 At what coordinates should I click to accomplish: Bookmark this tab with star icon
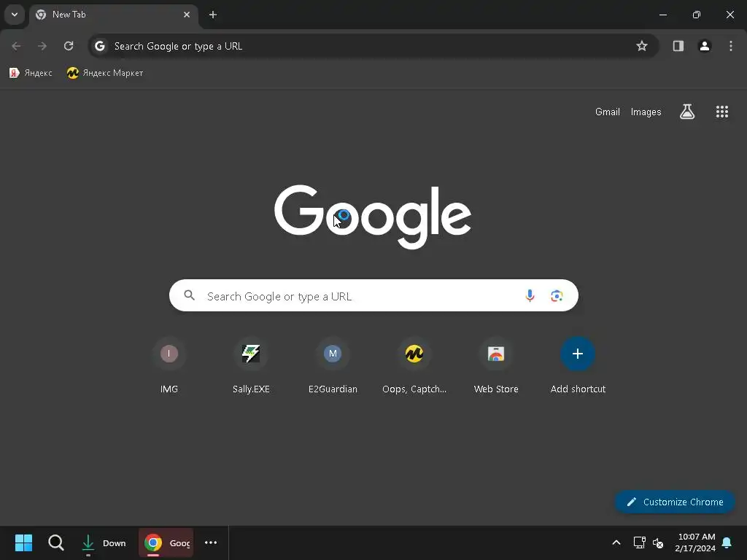(x=642, y=46)
